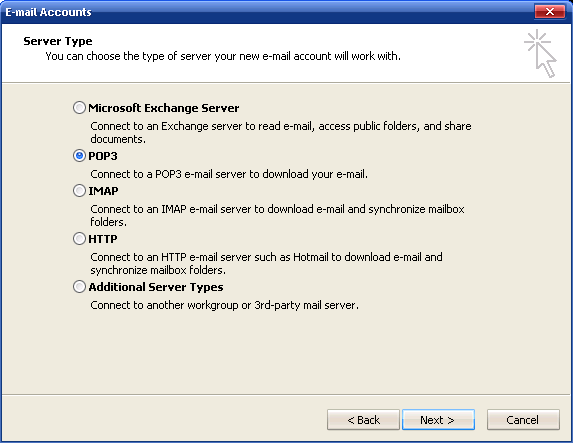The height and width of the screenshot is (443, 573).
Task: Close the E-mail Accounts dialog
Action: coord(550,12)
